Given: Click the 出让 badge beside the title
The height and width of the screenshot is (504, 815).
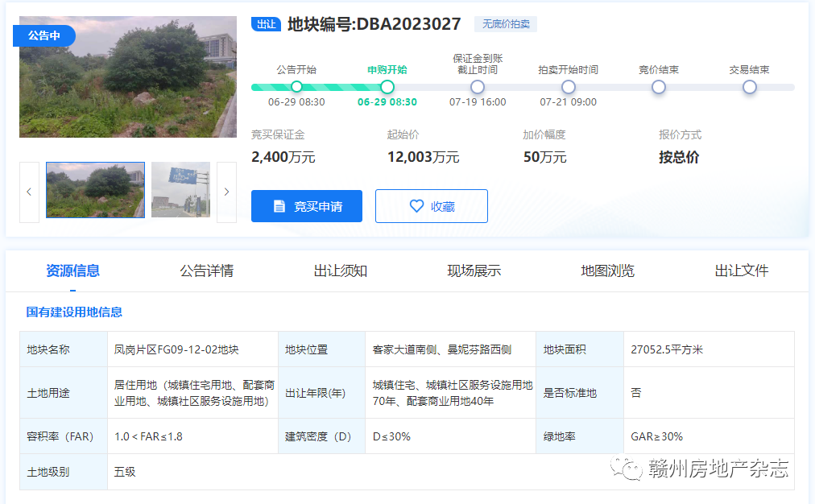Looking at the screenshot, I should point(266,24).
